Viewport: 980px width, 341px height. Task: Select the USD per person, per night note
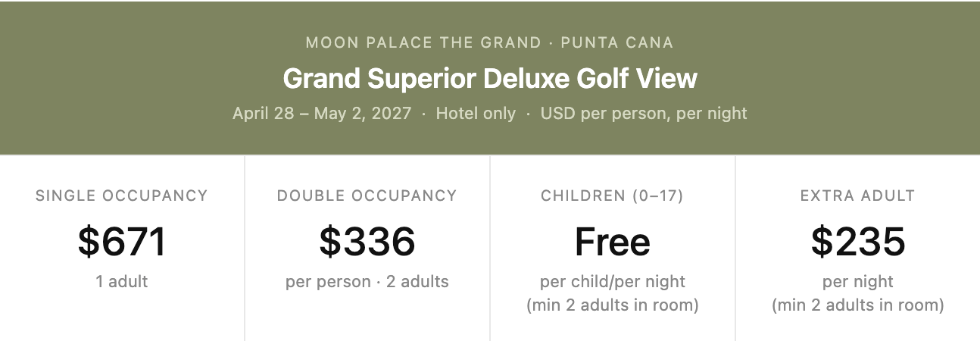tap(644, 114)
